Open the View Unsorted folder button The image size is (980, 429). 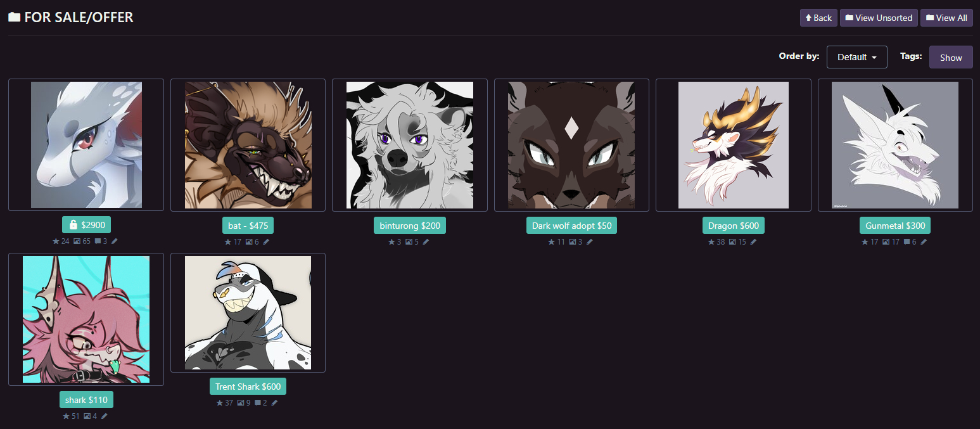(879, 18)
